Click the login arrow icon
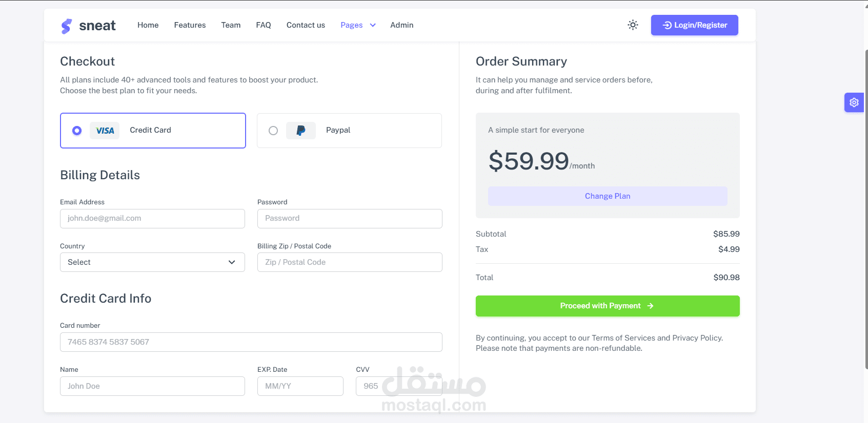Viewport: 868px width, 423px height. point(667,25)
